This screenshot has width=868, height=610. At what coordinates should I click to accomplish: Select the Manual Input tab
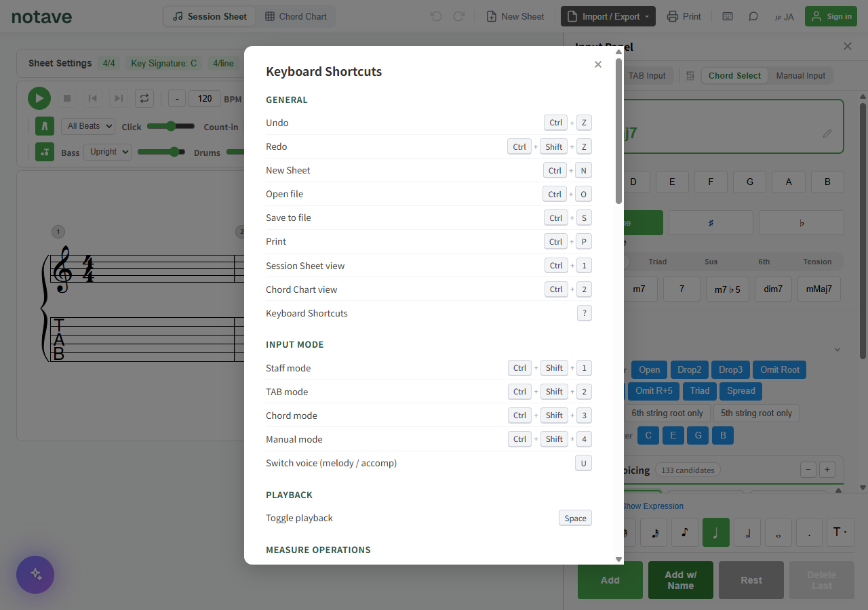pos(801,76)
